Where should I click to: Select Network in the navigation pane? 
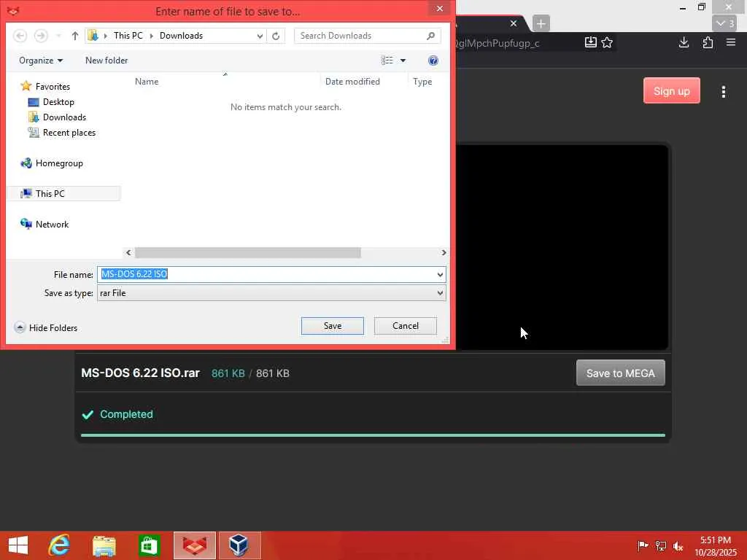click(x=52, y=225)
